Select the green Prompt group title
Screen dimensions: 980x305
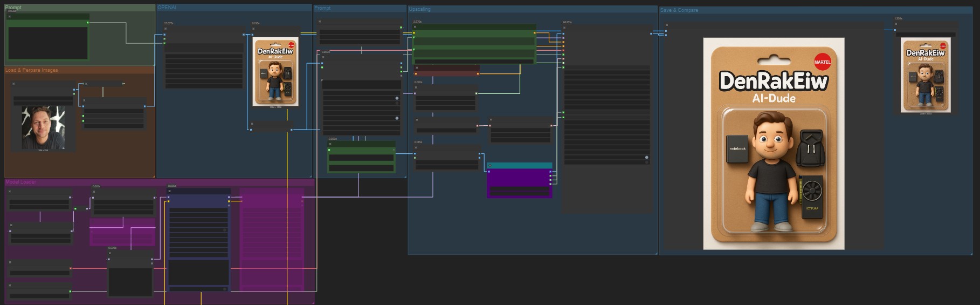[13, 8]
